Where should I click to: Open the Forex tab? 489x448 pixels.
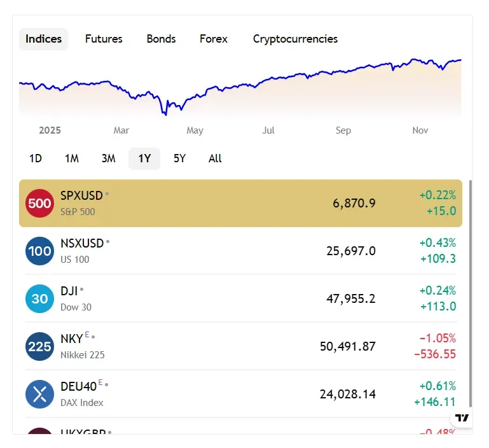213,39
